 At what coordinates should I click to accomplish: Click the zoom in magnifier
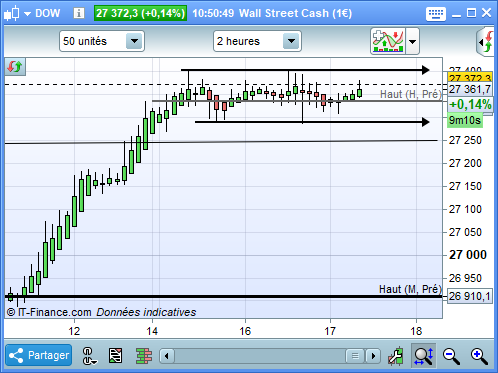click(x=479, y=356)
